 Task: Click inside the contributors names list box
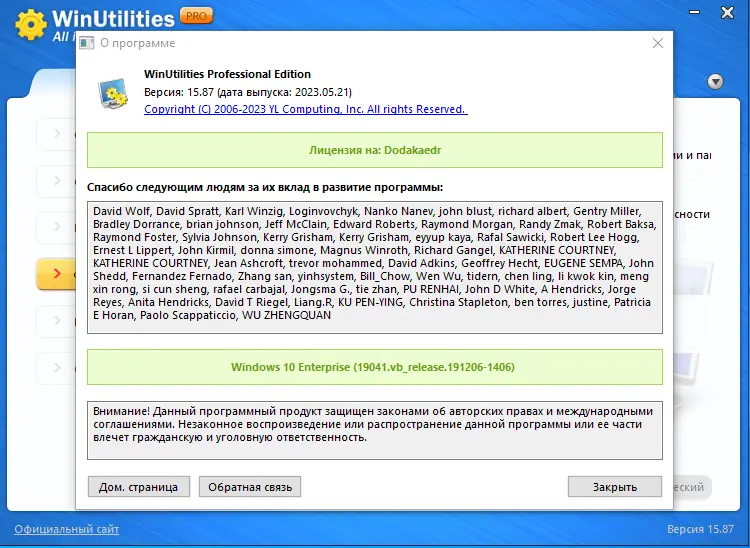click(375, 267)
